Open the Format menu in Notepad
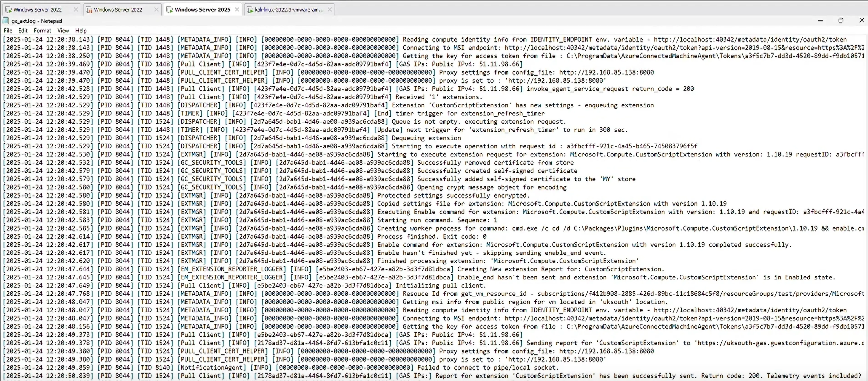Viewport: 868px width, 381px height. (x=42, y=30)
